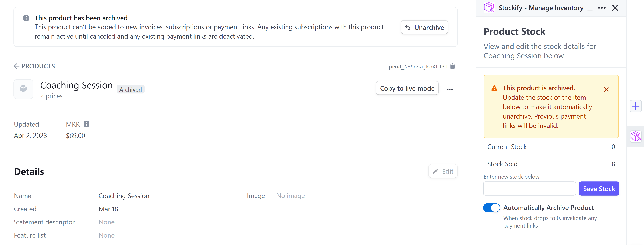Click the orange warning triangle icon
The height and width of the screenshot is (245, 644).
point(494,88)
